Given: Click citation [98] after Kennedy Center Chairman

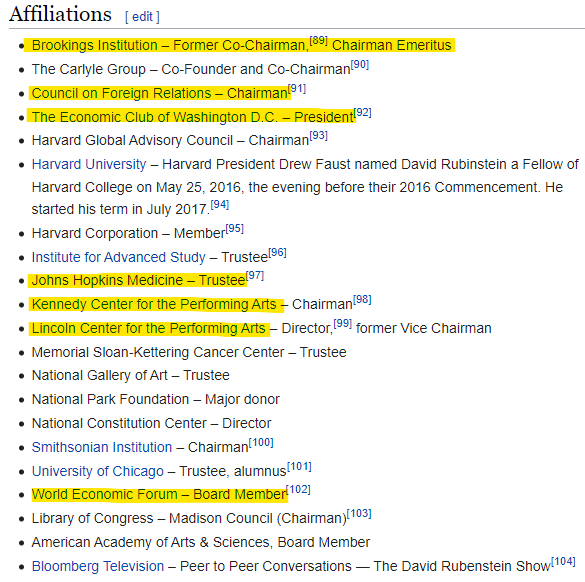Looking at the screenshot, I should coord(362,300).
